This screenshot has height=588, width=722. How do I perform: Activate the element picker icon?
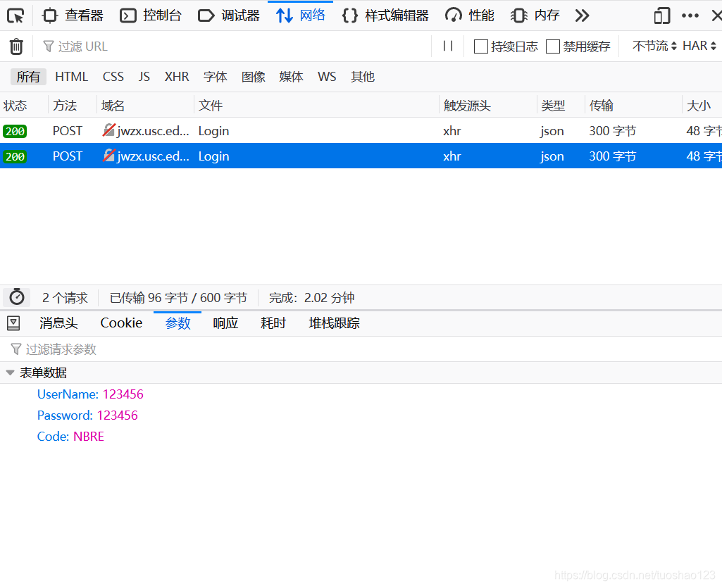tap(15, 15)
